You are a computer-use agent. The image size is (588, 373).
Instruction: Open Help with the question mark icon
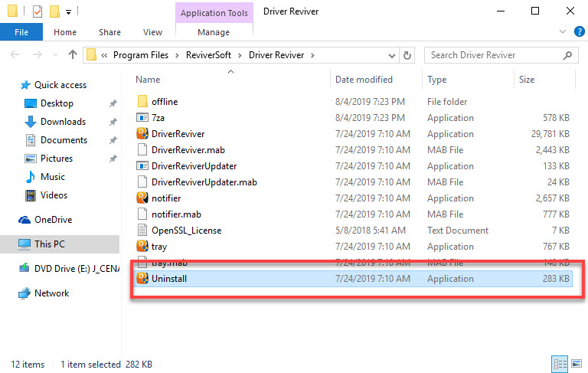pos(580,31)
